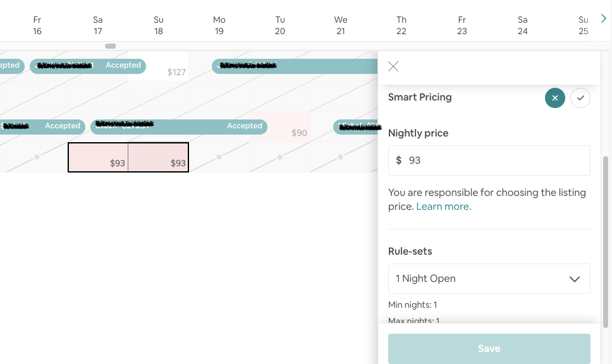The height and width of the screenshot is (364, 612).
Task: Click the side panel vertical scrollbar
Action: click(x=606, y=240)
